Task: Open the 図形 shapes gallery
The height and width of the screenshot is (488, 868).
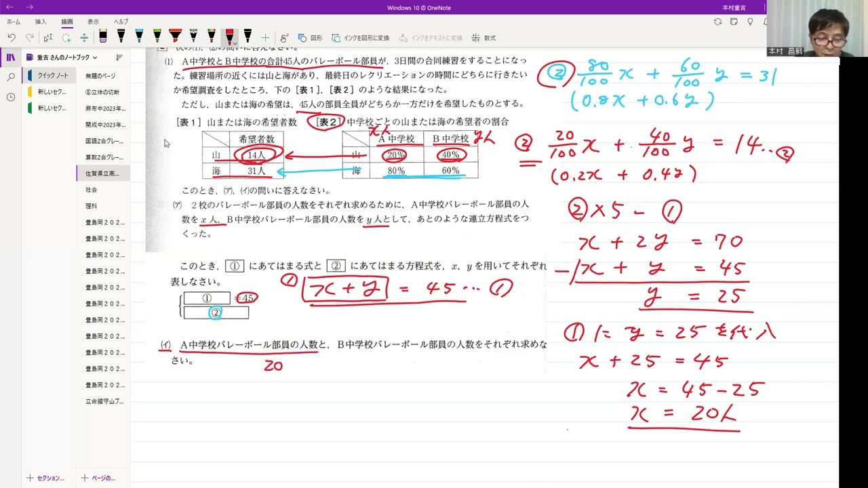Action: [x=310, y=38]
